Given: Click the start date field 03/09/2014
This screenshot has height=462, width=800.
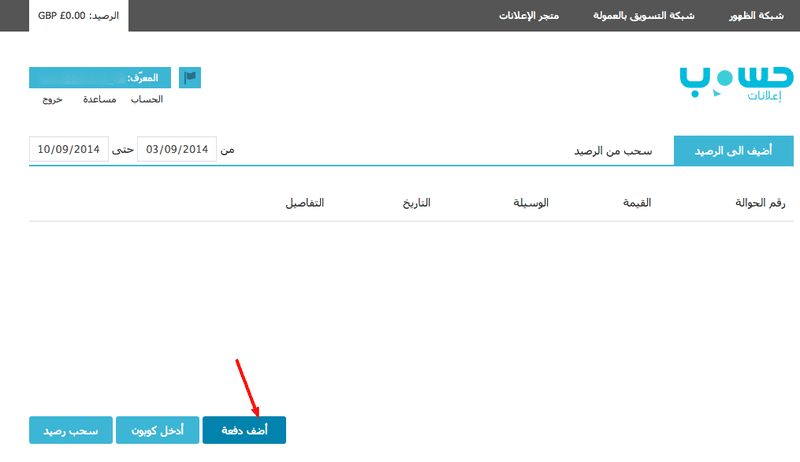Looking at the screenshot, I should coord(177,149).
